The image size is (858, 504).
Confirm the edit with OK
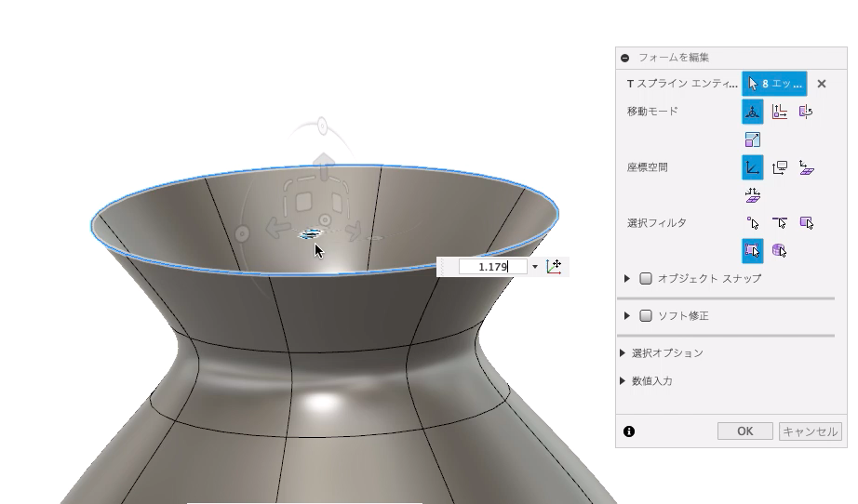[744, 431]
